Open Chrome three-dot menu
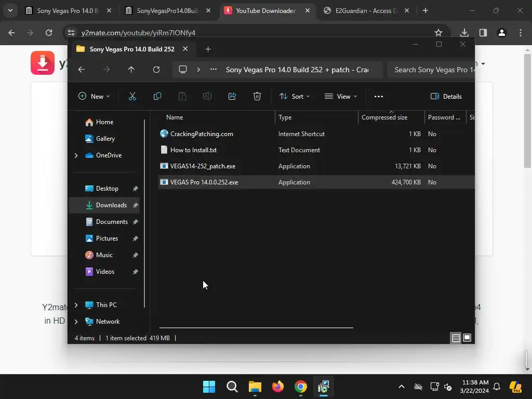The height and width of the screenshot is (399, 532). [521, 33]
